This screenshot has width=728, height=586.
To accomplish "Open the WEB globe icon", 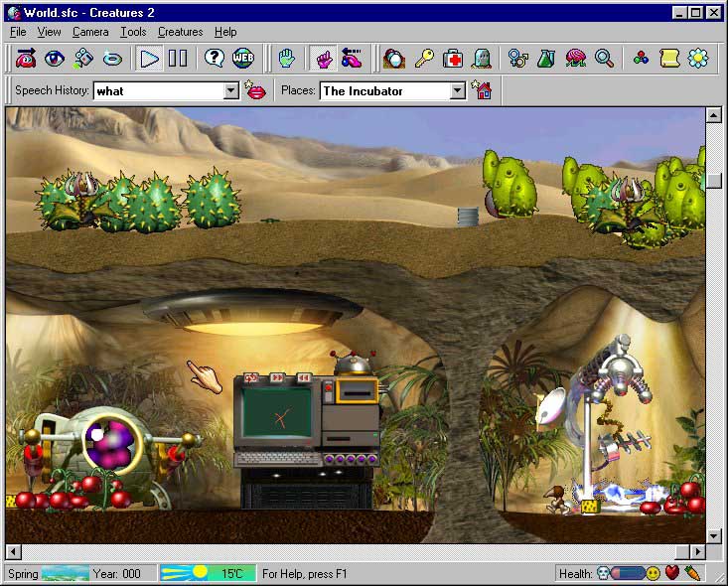I will point(242,59).
